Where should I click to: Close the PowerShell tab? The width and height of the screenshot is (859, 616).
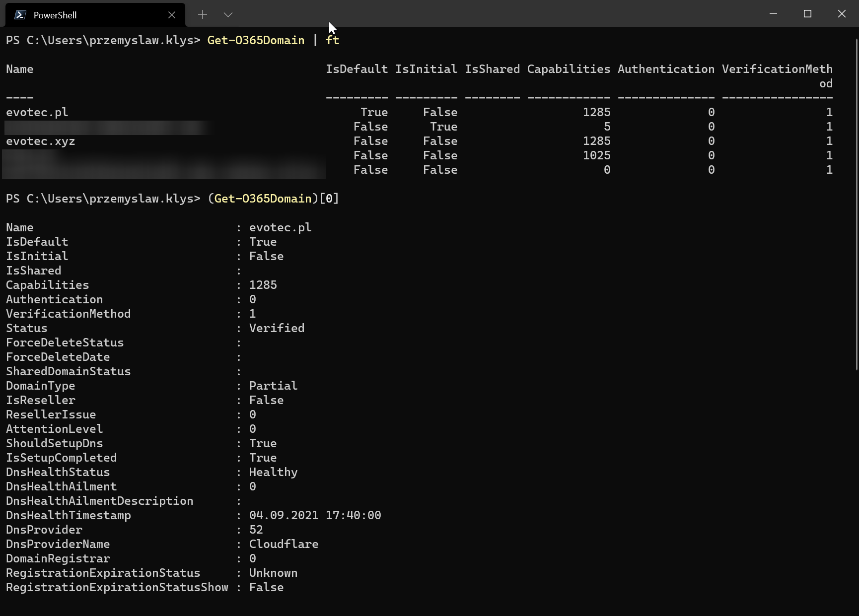[172, 15]
